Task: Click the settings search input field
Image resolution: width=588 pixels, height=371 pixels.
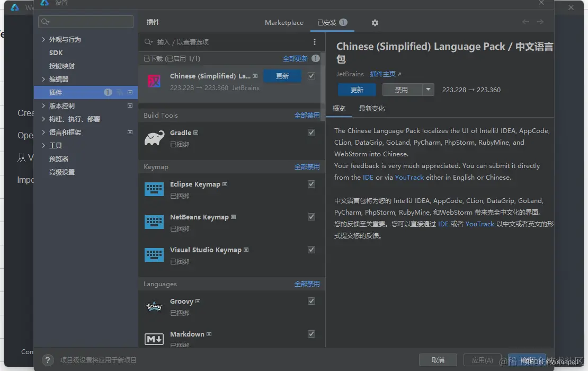Action: tap(86, 22)
